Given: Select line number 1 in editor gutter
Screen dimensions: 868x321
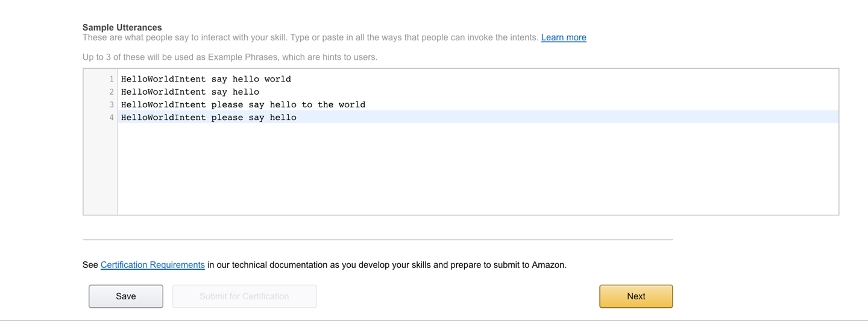Looking at the screenshot, I should [x=112, y=79].
